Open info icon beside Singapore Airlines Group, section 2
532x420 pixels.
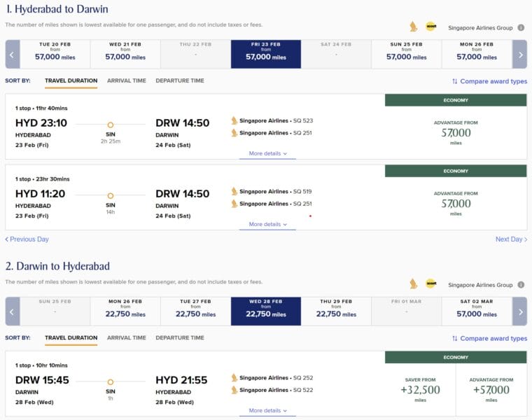[x=520, y=285]
